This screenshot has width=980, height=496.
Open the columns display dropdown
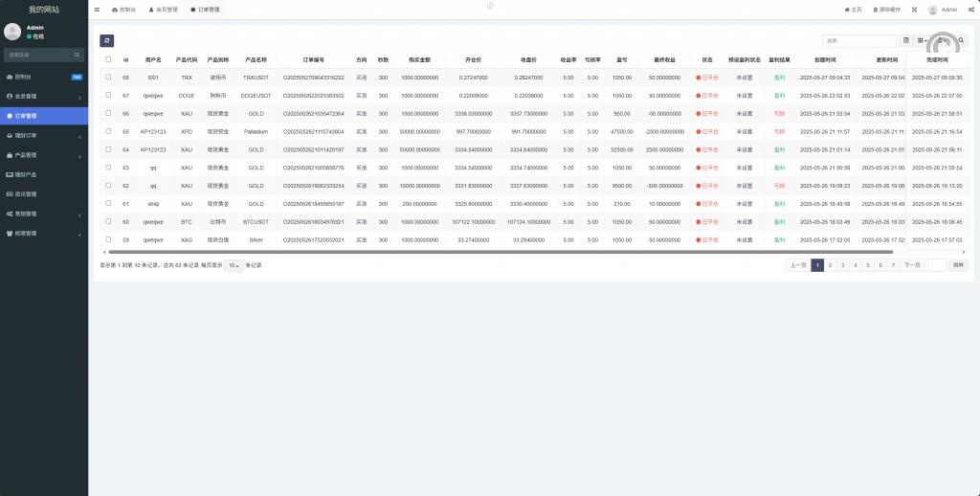click(x=923, y=41)
